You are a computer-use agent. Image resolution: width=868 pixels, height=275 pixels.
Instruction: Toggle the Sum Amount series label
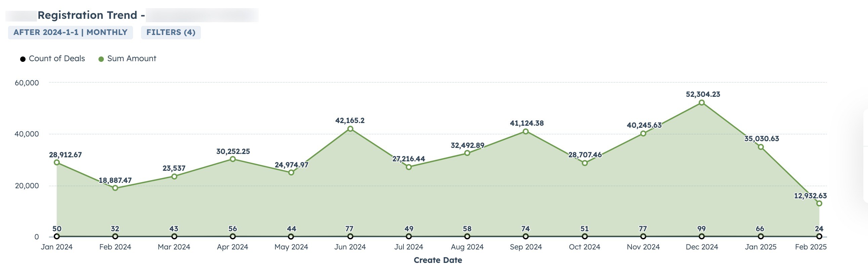pos(131,58)
